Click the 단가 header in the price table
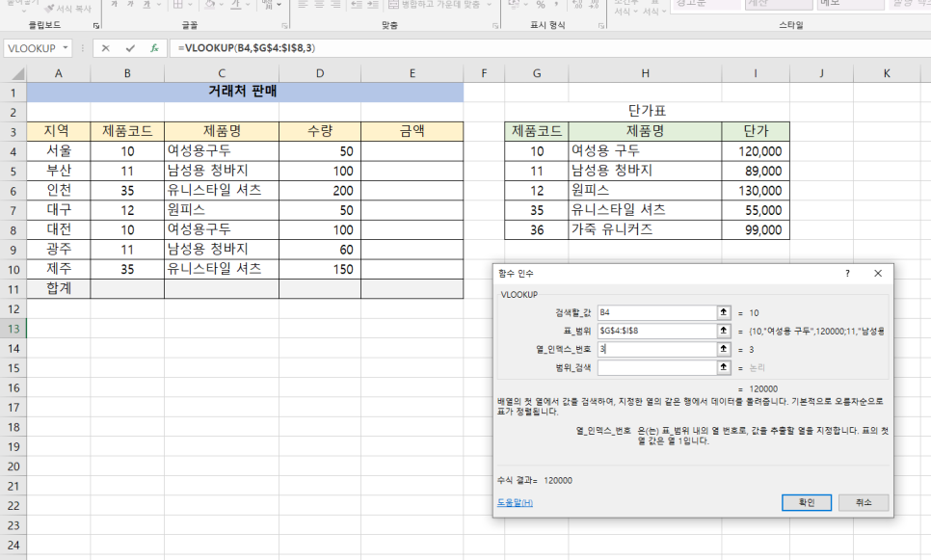The image size is (931, 560). coord(756,131)
